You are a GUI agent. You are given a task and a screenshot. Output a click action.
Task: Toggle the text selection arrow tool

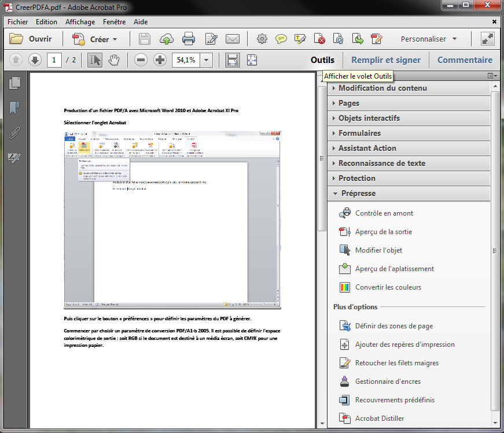coord(95,60)
